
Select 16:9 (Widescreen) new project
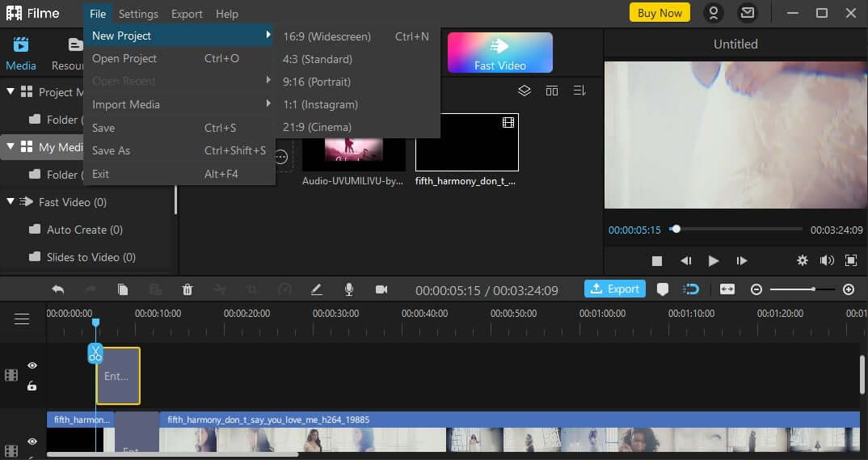(x=357, y=36)
